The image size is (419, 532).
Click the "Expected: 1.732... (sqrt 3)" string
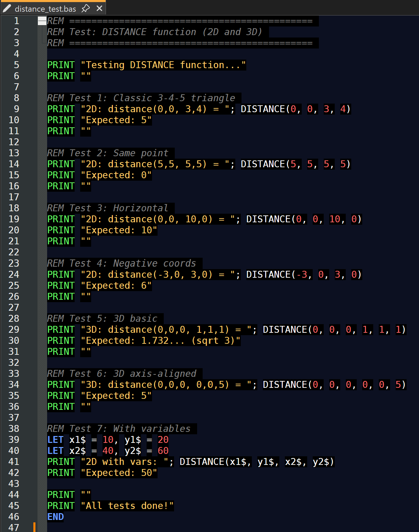click(160, 341)
